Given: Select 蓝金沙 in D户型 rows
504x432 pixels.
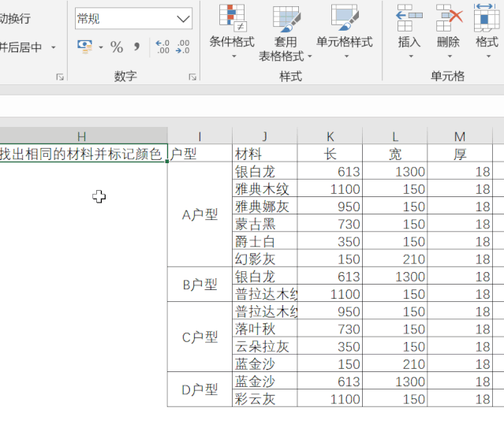Looking at the screenshot, I should pyautogui.click(x=265, y=382).
